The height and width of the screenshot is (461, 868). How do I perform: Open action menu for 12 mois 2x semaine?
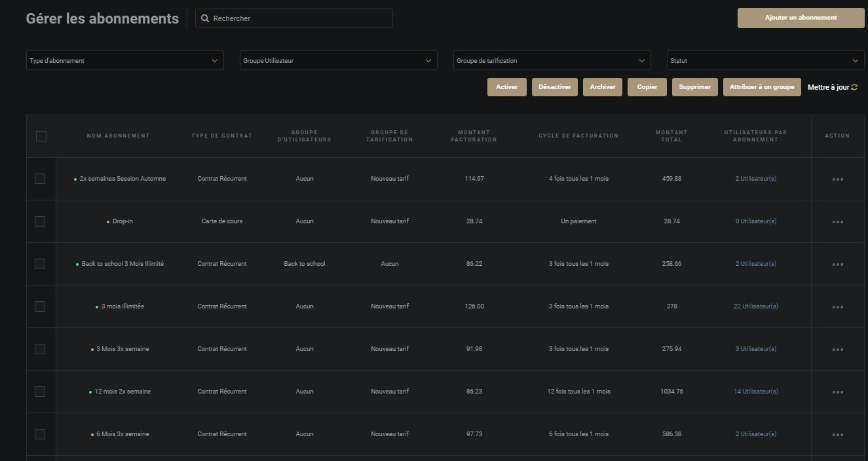[837, 392]
